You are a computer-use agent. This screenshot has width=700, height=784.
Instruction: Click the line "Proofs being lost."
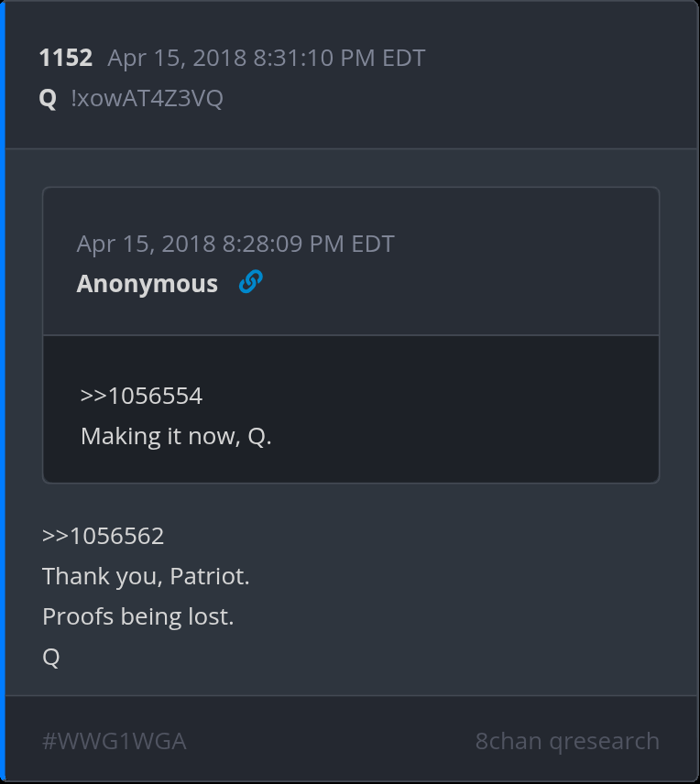138,616
